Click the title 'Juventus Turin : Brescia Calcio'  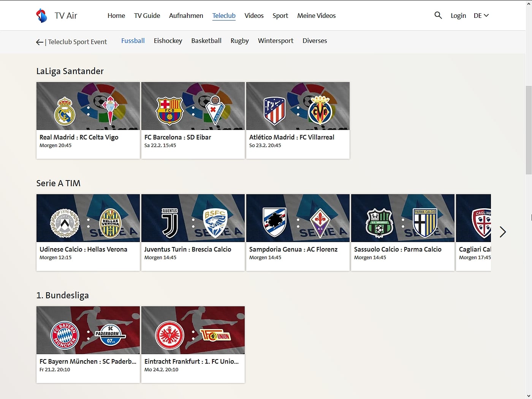pyautogui.click(x=188, y=249)
